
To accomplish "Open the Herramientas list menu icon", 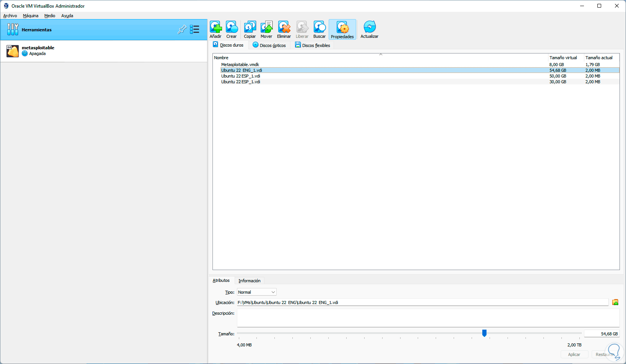I will (x=195, y=29).
